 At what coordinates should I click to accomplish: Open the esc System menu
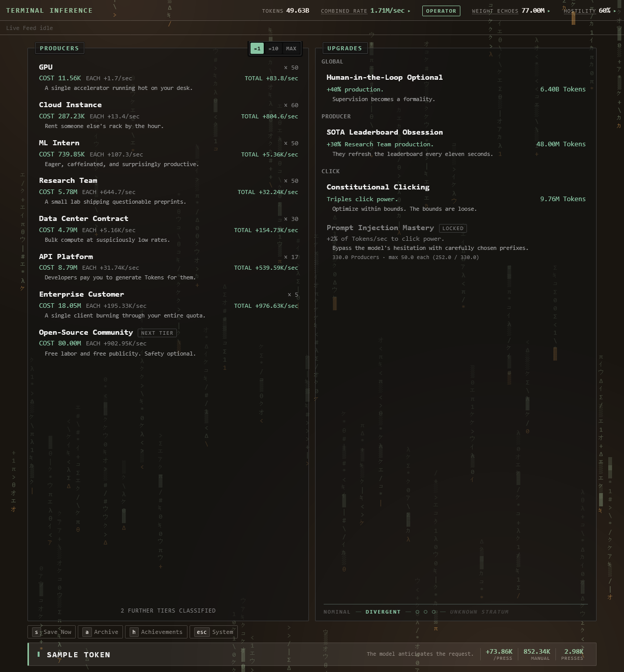(214, 632)
